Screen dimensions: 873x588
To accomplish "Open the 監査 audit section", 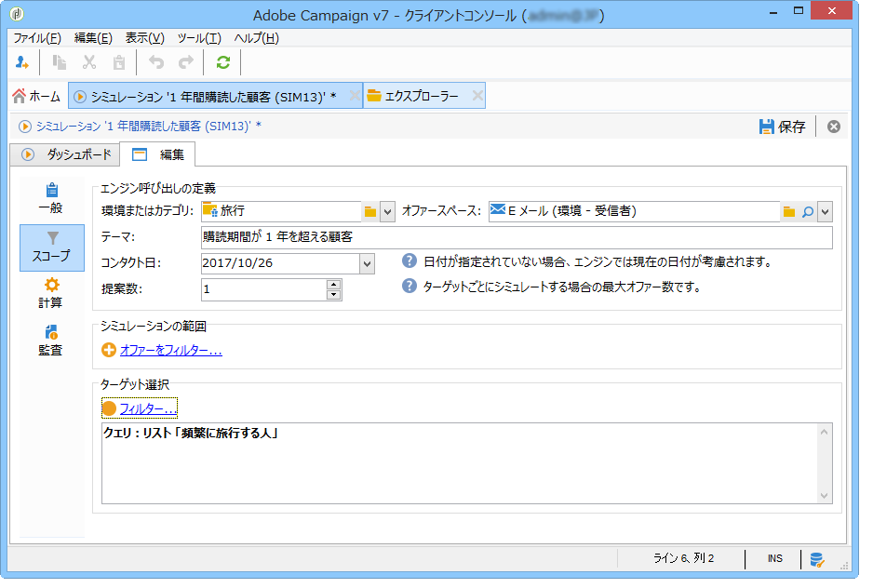I will click(x=51, y=341).
